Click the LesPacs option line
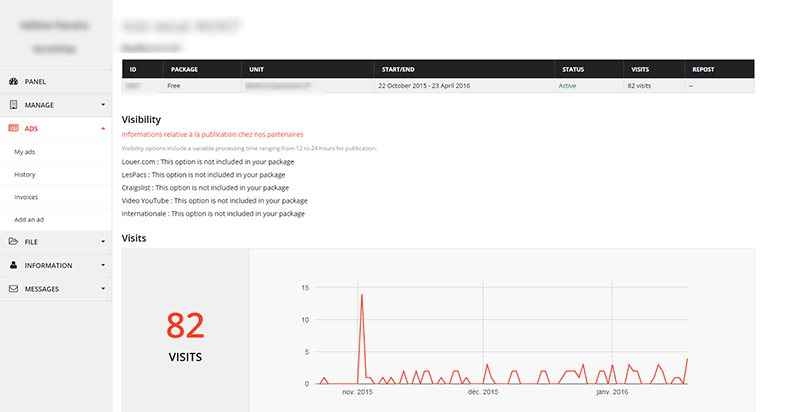This screenshot has height=412, width=800. pos(203,174)
